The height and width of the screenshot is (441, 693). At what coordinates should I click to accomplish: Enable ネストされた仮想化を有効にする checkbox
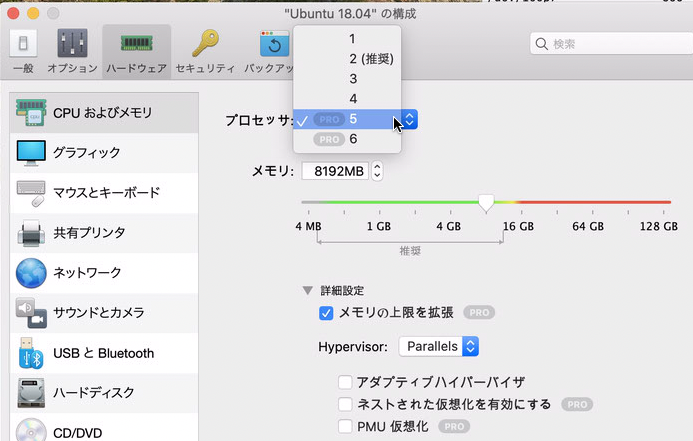coord(345,404)
